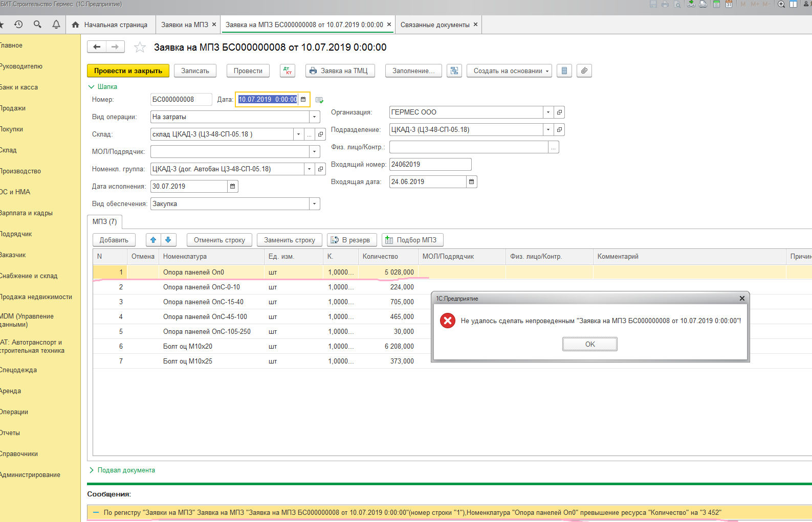The image size is (812, 522).
Task: Click Провести и закрыть button
Action: pyautogui.click(x=128, y=71)
